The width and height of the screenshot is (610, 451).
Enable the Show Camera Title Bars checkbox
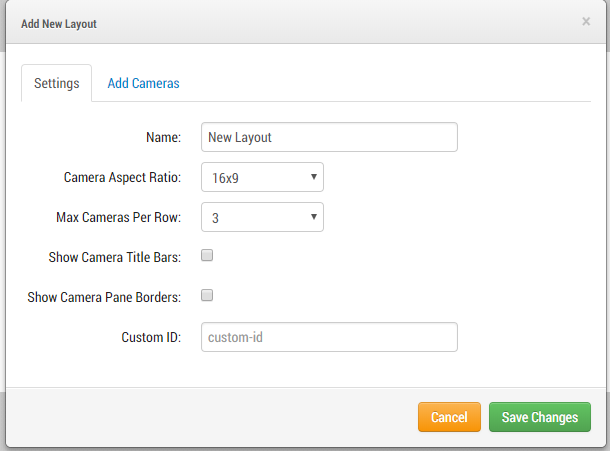(207, 256)
